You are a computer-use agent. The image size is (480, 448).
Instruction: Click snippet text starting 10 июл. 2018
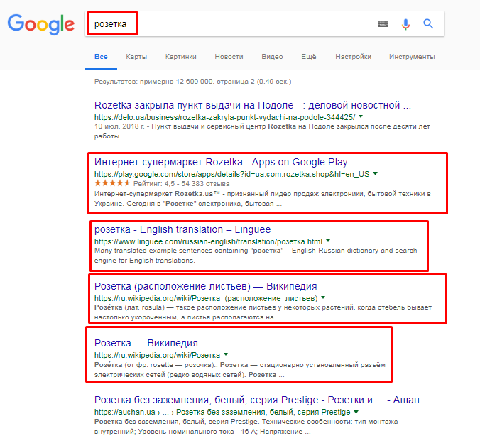[262, 131]
